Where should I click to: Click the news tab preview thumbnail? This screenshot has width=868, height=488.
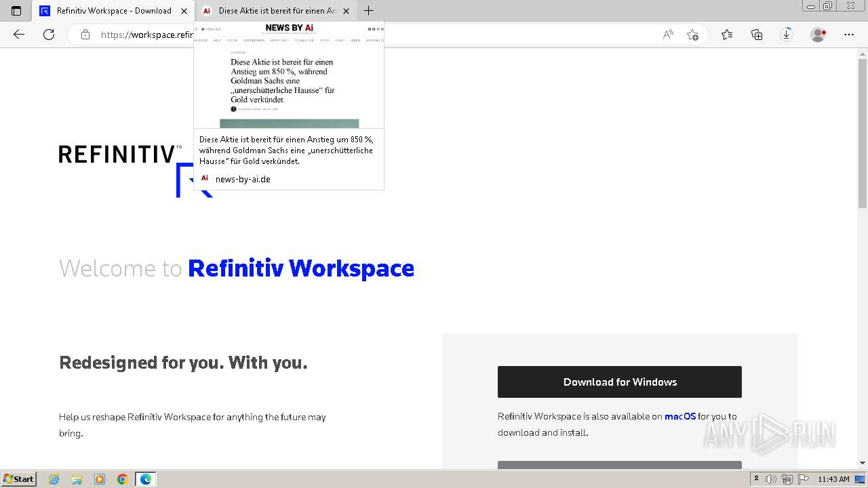289,75
